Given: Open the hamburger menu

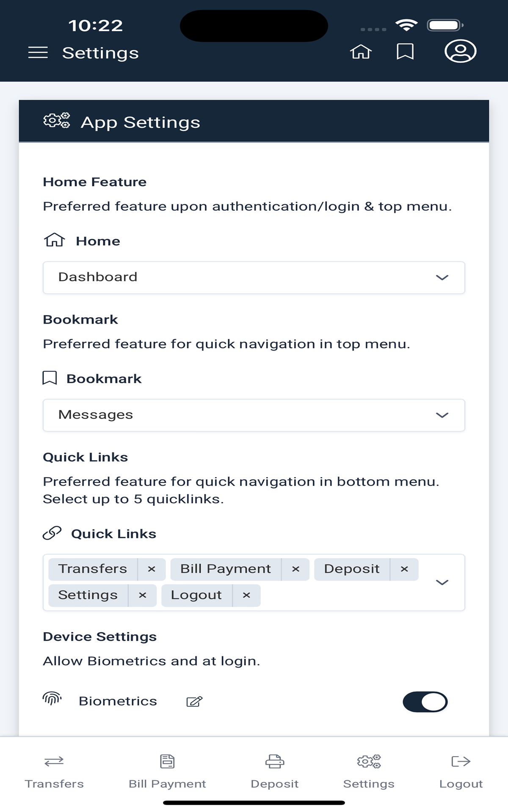Looking at the screenshot, I should [x=38, y=52].
